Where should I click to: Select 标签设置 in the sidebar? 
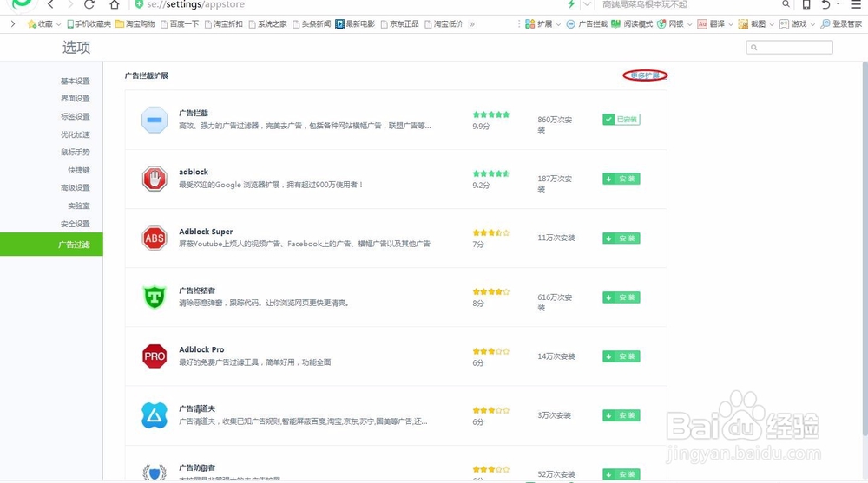[x=76, y=116]
